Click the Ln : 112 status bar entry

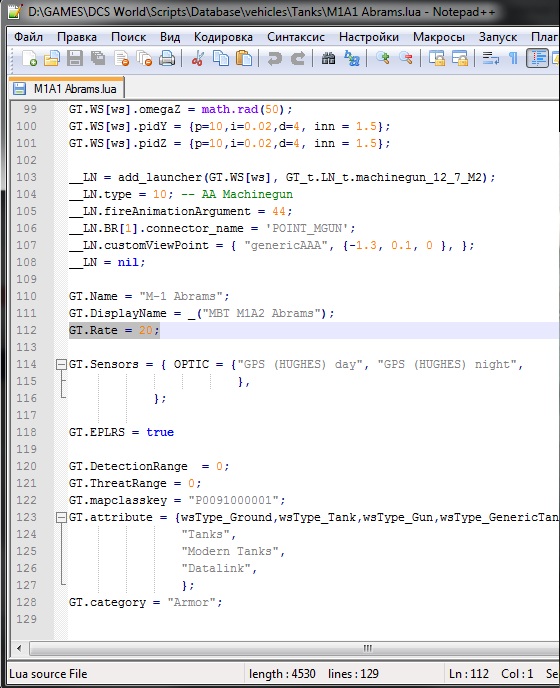click(469, 674)
